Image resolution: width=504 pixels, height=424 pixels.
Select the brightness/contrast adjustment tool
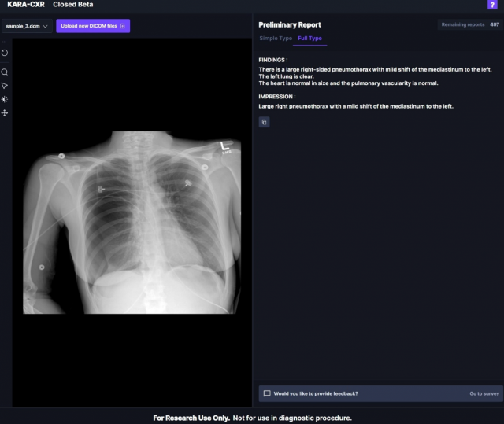[x=5, y=99]
